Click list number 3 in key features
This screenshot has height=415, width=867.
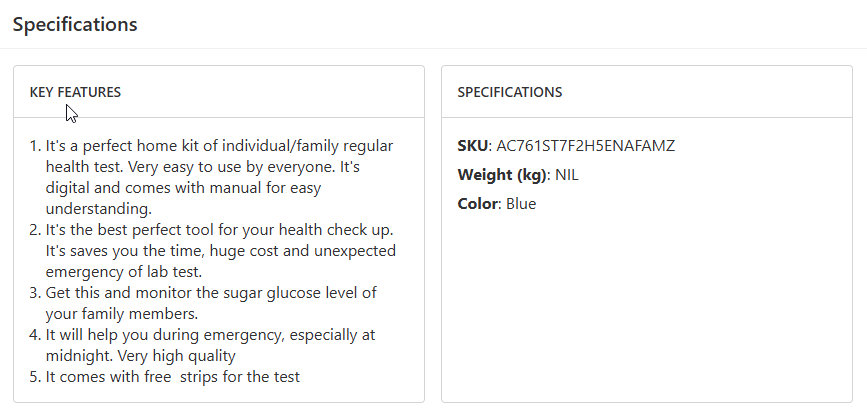pos(35,292)
